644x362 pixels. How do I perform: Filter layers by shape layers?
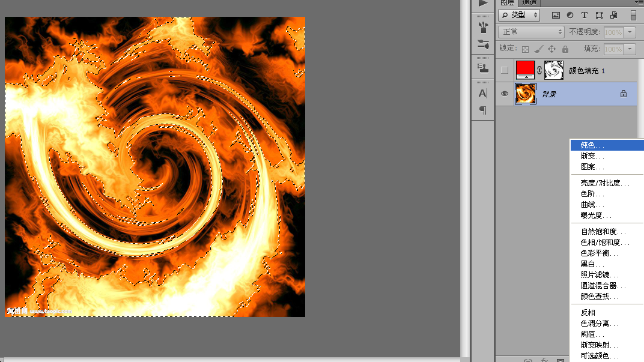coord(599,15)
